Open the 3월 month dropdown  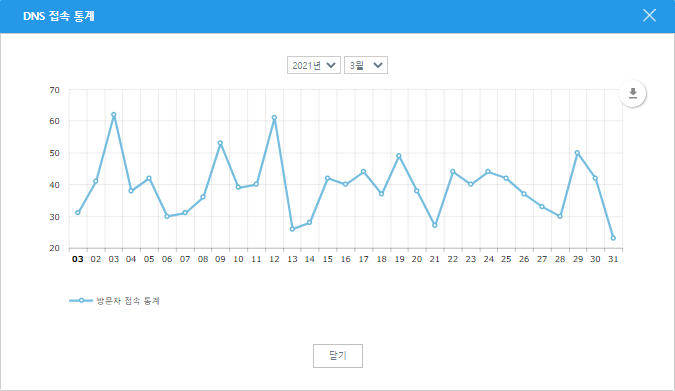[366, 65]
